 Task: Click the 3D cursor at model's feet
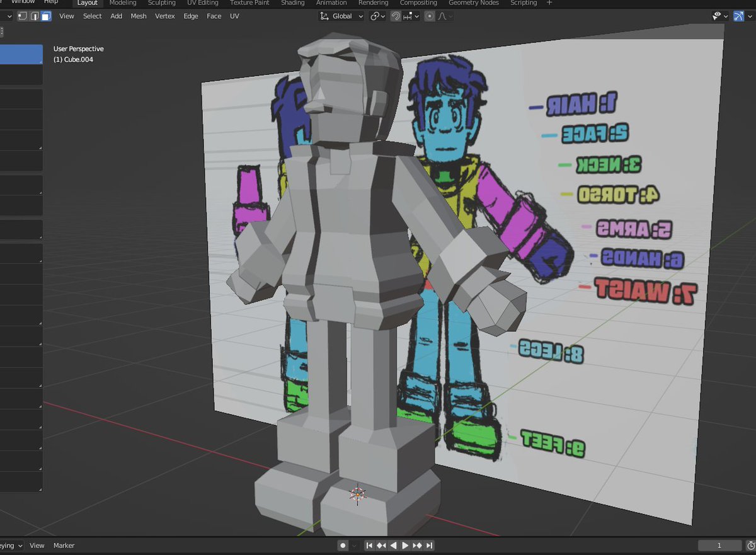[357, 494]
